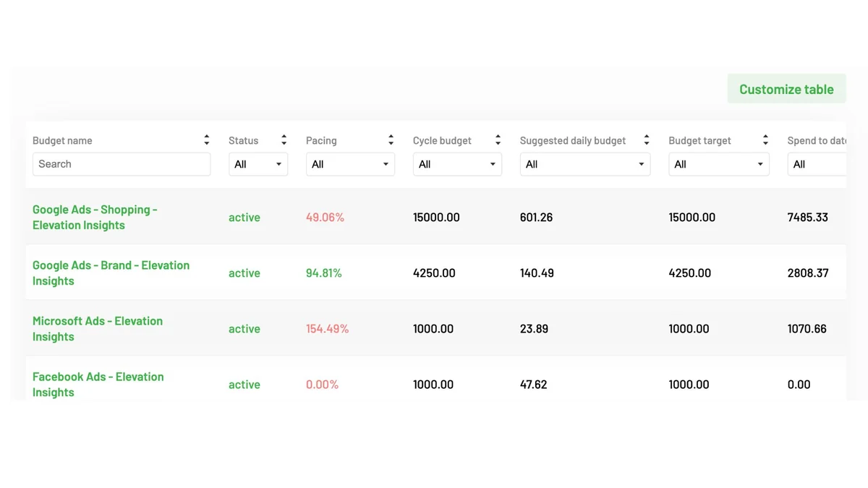Open Microsoft Ads - Elevation Insights budget

coord(98,328)
